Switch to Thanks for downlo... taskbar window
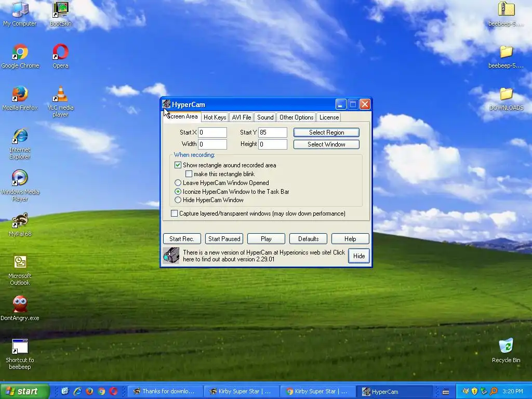This screenshot has height=399, width=532. pos(165,391)
